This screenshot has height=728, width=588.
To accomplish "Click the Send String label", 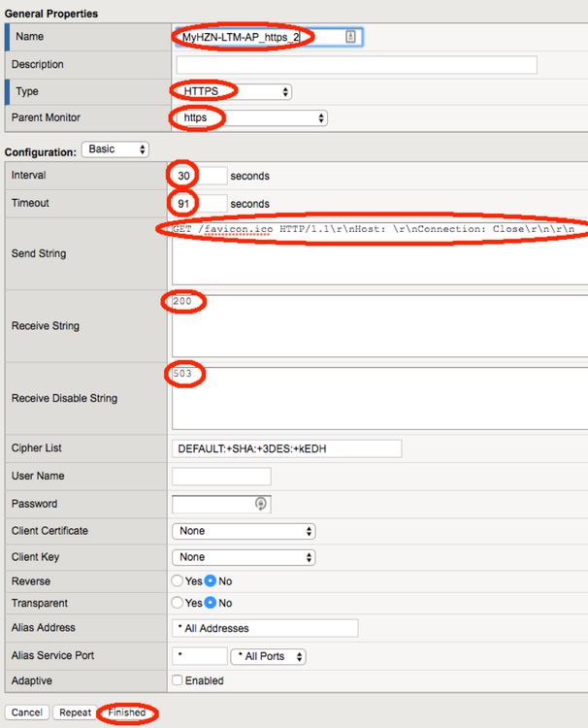I will pos(39,253).
